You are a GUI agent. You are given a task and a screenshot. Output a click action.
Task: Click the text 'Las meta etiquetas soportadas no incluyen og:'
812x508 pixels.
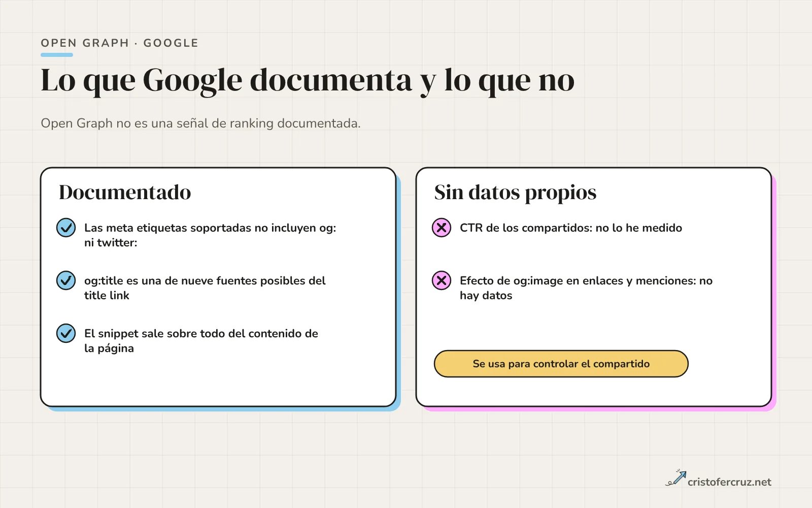[210, 228]
